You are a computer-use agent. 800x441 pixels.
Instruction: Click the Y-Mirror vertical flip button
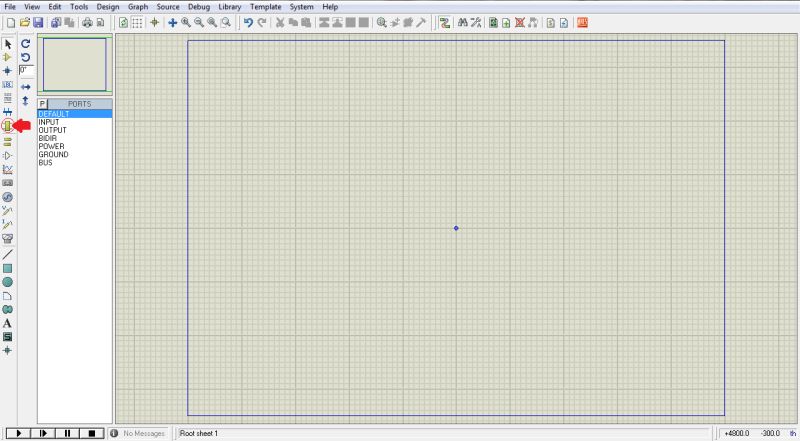point(26,101)
